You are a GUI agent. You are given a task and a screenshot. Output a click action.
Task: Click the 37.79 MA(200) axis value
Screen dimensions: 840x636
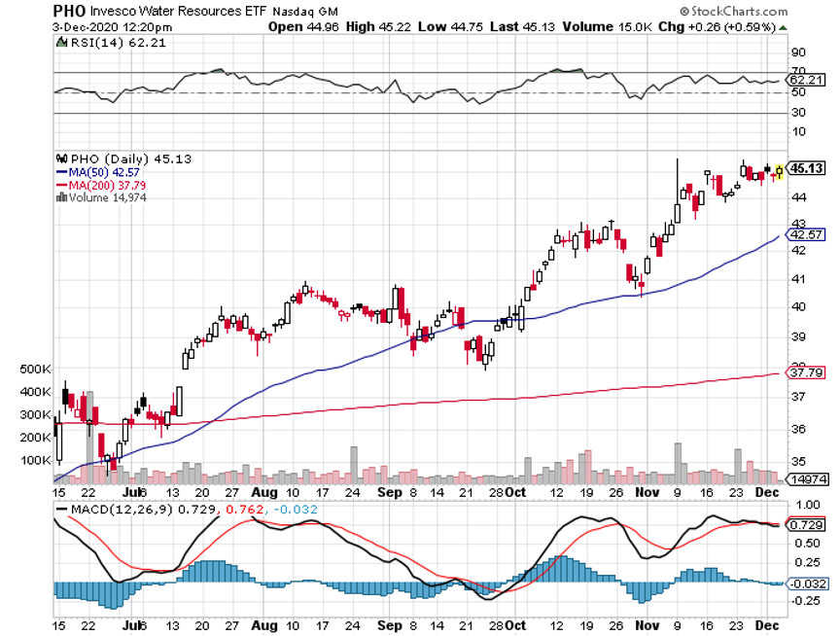[808, 371]
